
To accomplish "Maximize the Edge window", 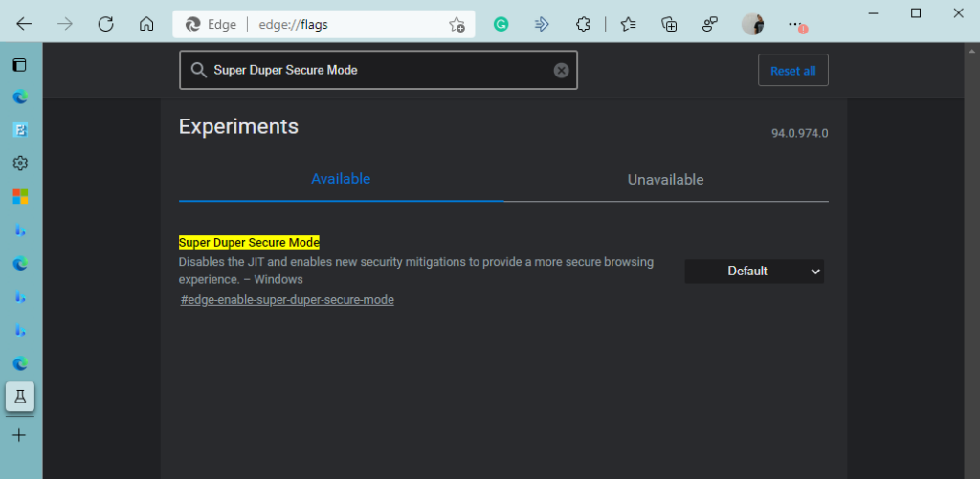I will click(916, 13).
